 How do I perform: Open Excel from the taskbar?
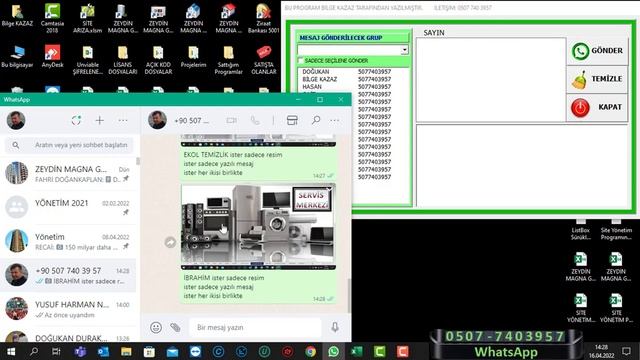coord(357,351)
